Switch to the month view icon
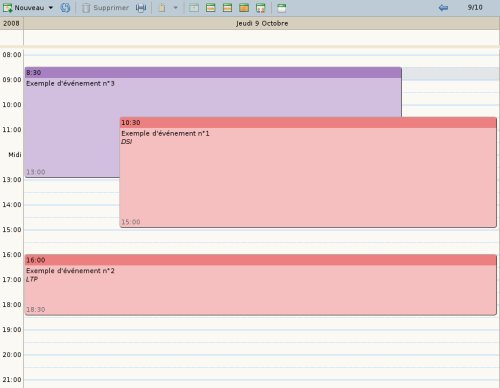The height and width of the screenshot is (388, 500). 244,8
